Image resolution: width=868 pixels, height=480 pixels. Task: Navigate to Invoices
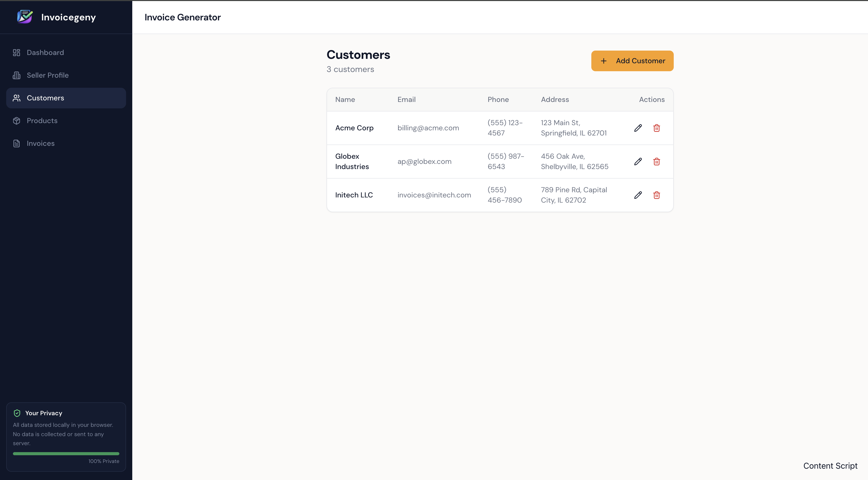(x=41, y=143)
